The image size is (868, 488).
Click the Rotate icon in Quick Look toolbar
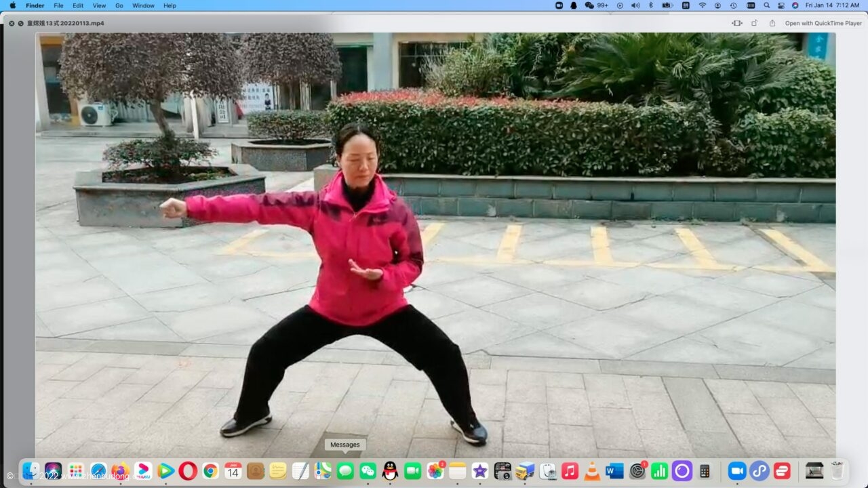754,23
